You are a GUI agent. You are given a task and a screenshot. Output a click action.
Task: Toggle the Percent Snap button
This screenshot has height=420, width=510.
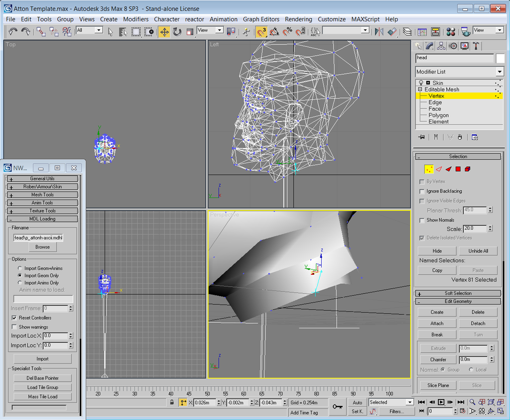pyautogui.click(x=287, y=31)
